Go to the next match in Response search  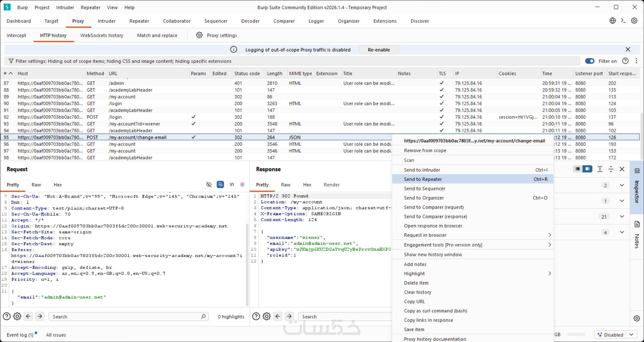289,317
